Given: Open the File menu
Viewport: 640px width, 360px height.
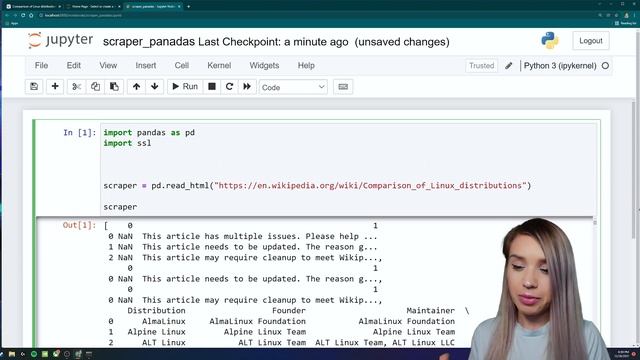Looking at the screenshot, I should (x=41, y=65).
